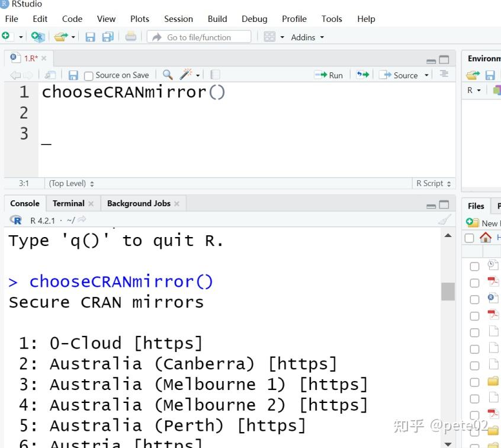Go back to previous source location
501x448 pixels.
click(x=15, y=75)
